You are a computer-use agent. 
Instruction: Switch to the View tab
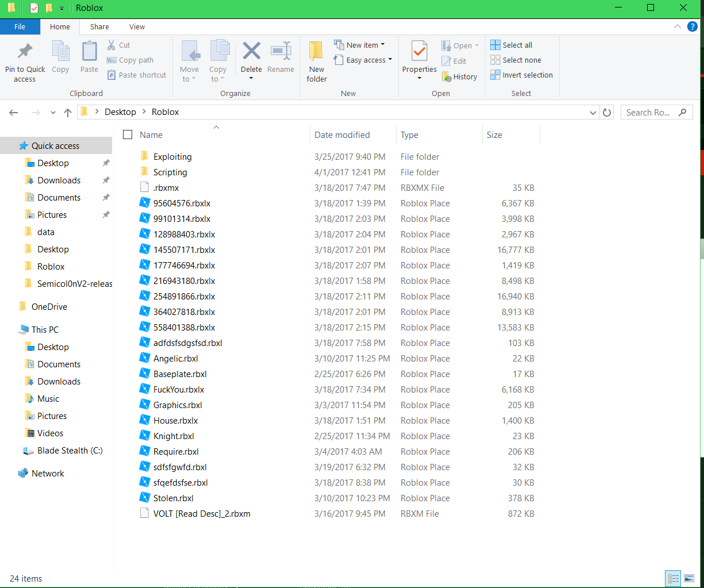click(137, 26)
